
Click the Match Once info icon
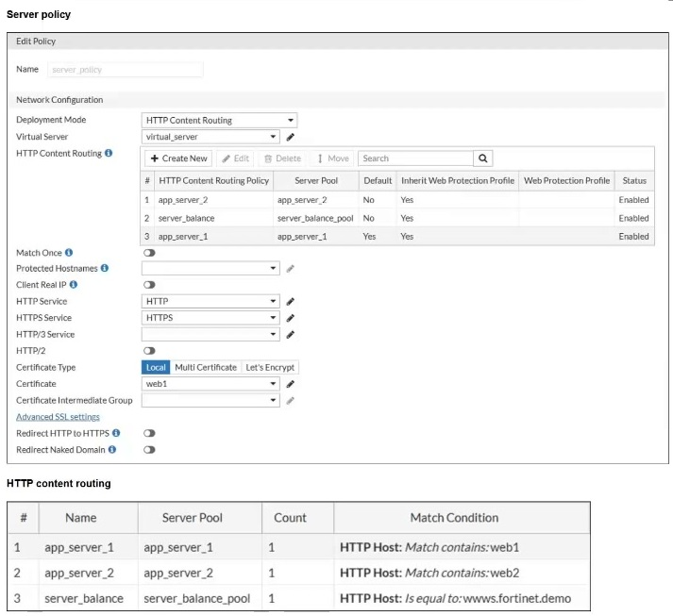coord(69,252)
